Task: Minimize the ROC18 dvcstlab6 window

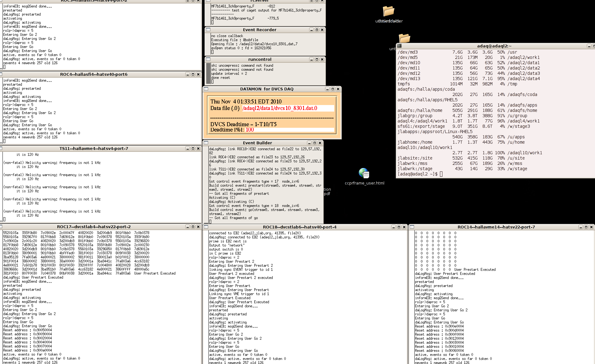Action: pos(393,227)
